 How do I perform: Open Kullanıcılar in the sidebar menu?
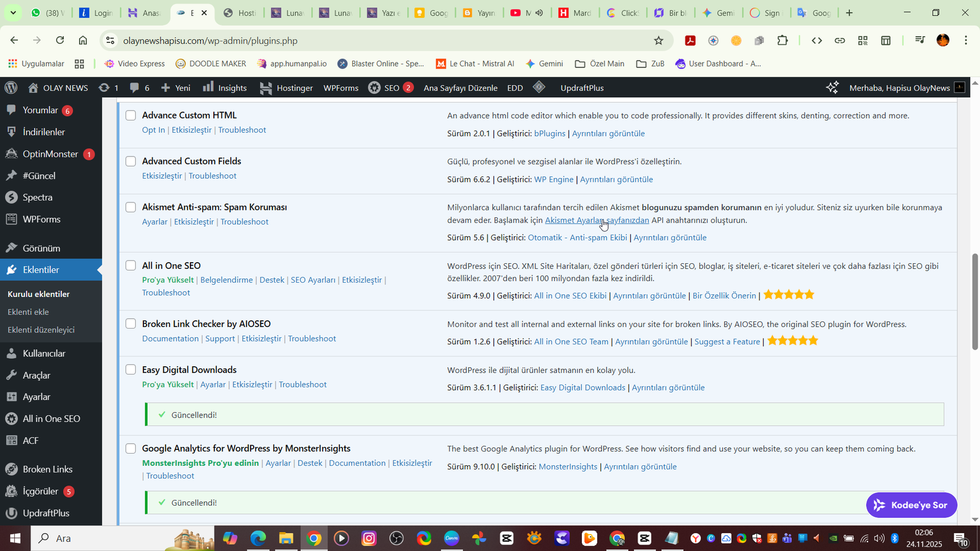pyautogui.click(x=44, y=353)
